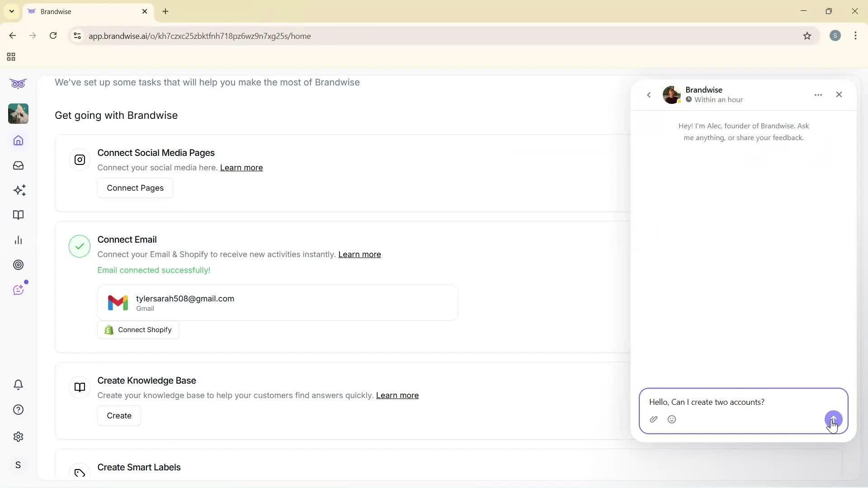Open the chat options three-dot menu
Viewport: 868px width, 488px height.
(818, 94)
